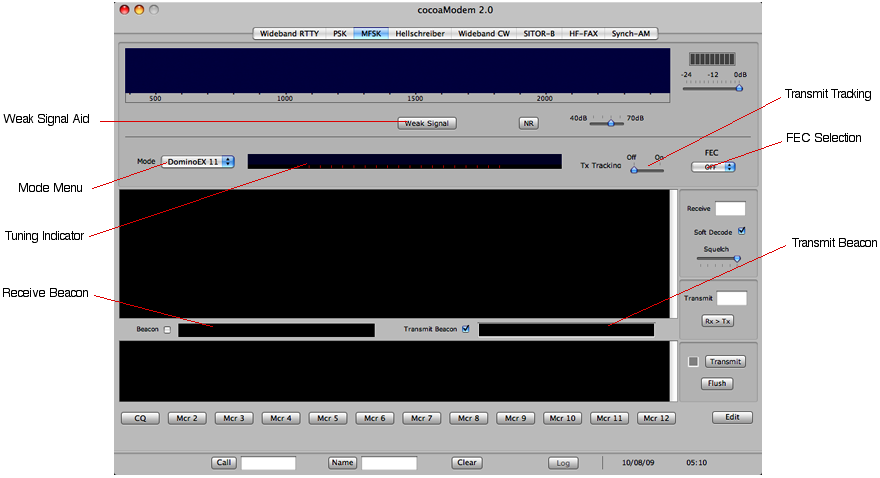Click the Mcr 2 macro button
Image resolution: width=880 pixels, height=478 pixels.
click(x=187, y=419)
